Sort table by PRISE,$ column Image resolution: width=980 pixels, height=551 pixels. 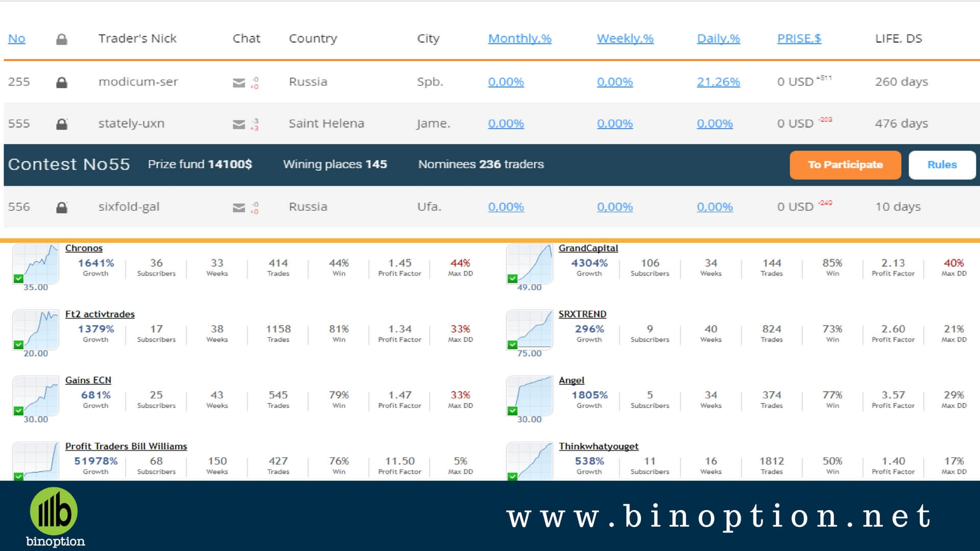click(799, 39)
